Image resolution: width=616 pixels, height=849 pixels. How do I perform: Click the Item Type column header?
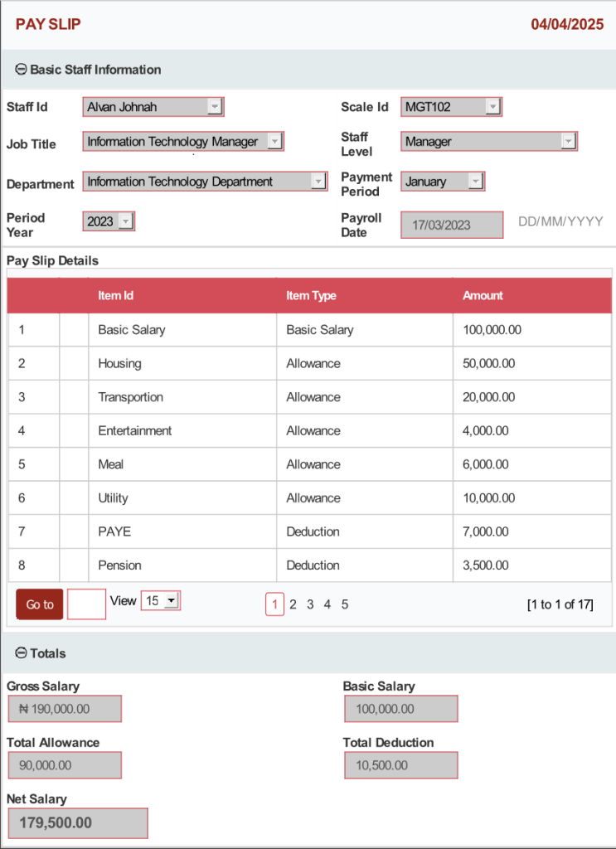point(311,296)
